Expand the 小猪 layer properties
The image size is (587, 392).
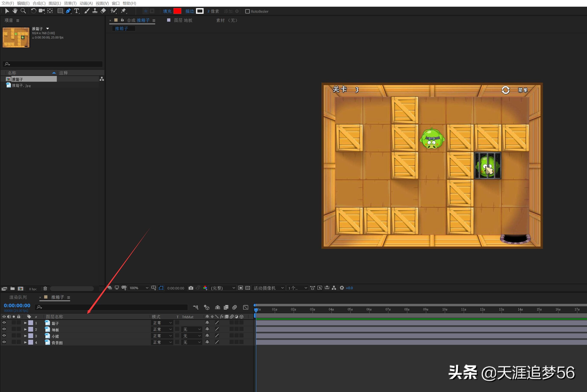click(25, 336)
